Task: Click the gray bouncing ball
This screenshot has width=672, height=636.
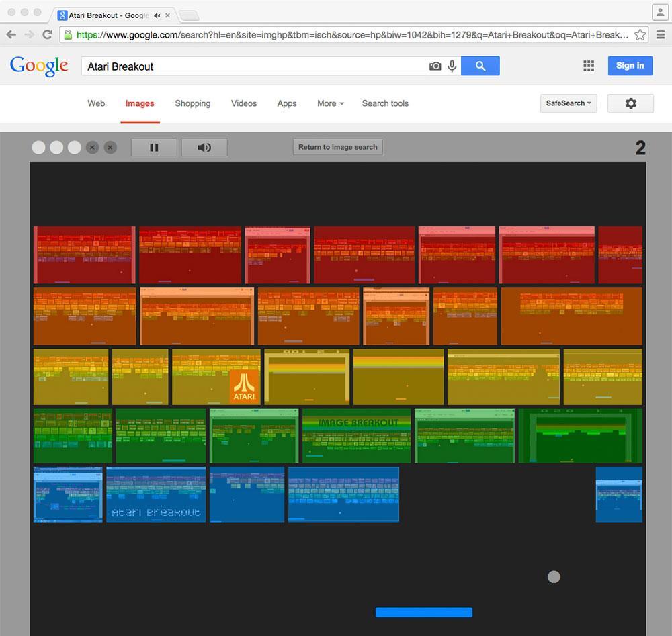Action: (554, 576)
